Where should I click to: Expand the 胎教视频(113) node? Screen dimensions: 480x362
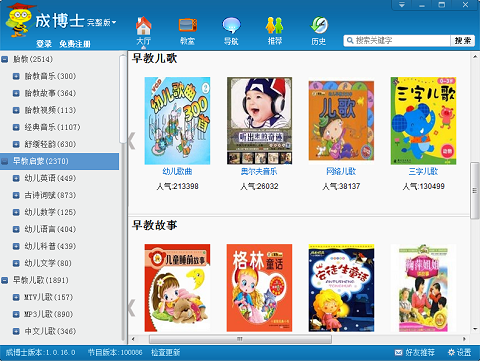tap(16, 110)
